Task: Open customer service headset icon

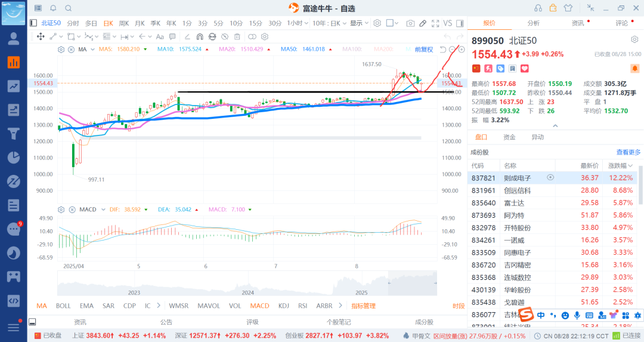Action: tap(538, 8)
